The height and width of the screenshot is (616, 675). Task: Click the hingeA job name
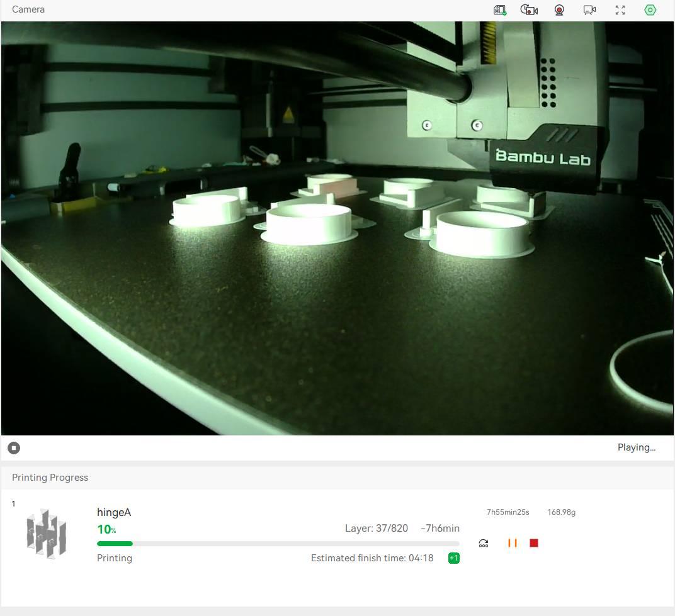(114, 512)
